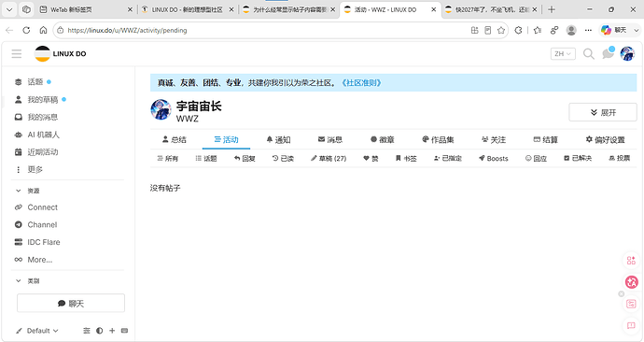
Task: Switch to the 通知 profile tab
Action: pyautogui.click(x=278, y=140)
